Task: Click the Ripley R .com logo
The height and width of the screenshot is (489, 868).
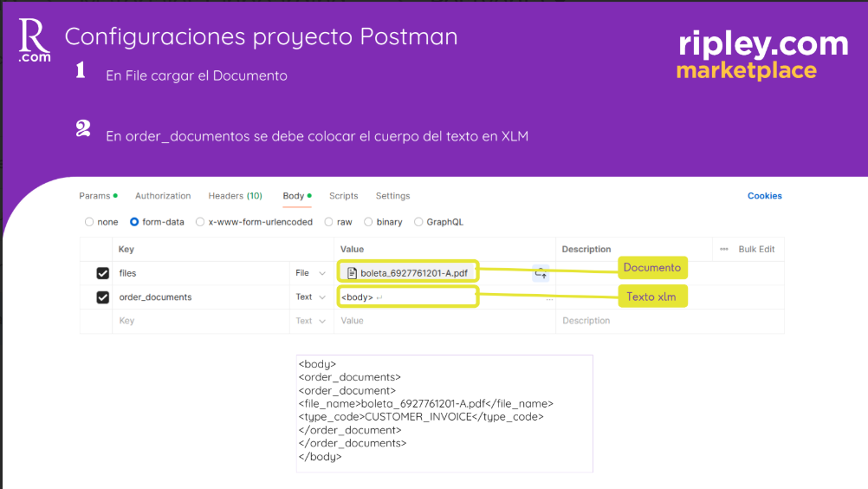Action: (35, 40)
